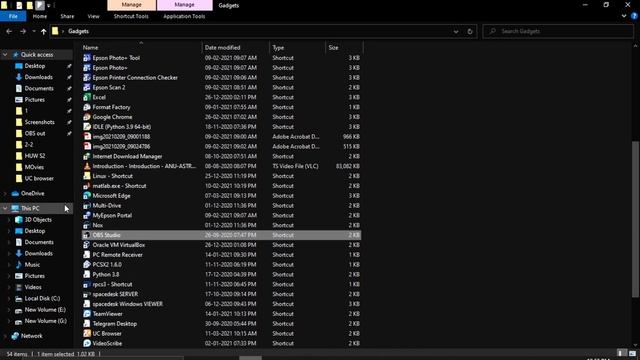
Task: Switch to large thumbnails view icon
Action: click(x=632, y=353)
